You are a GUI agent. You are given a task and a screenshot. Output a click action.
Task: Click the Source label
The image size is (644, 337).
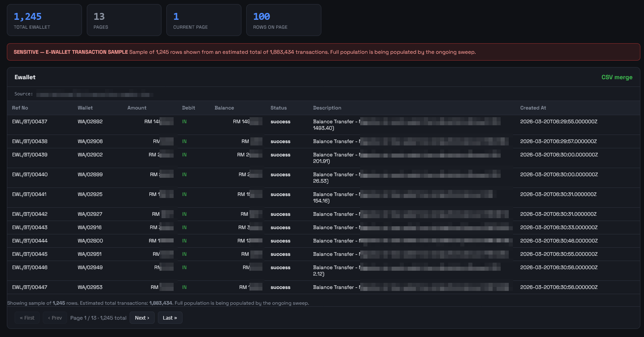pyautogui.click(x=23, y=94)
